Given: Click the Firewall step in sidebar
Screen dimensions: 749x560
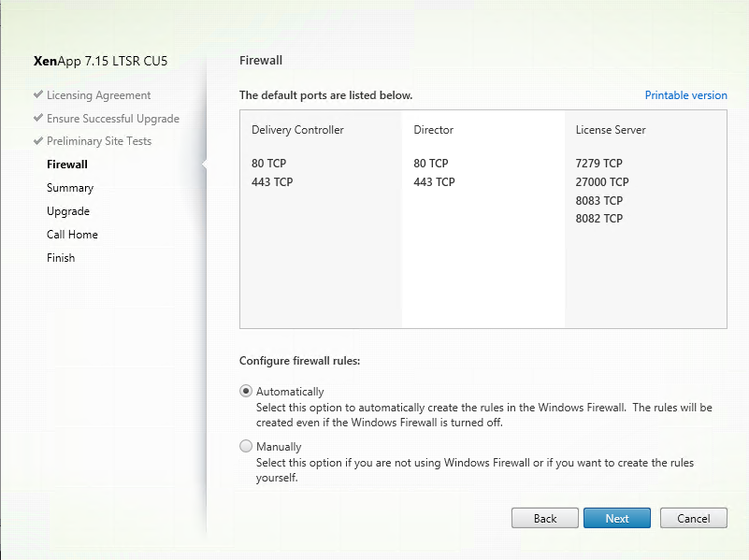Looking at the screenshot, I should [67, 165].
